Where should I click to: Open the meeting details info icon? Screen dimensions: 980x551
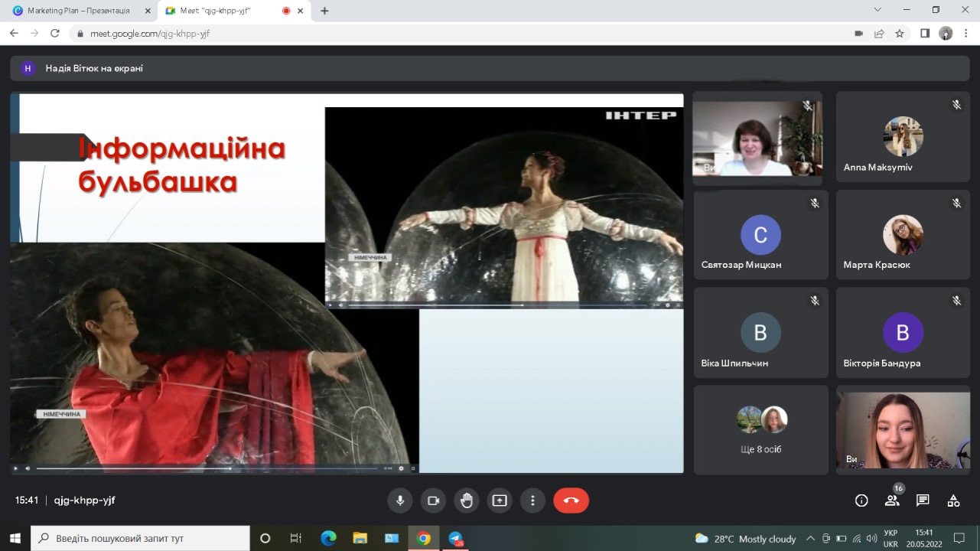(x=861, y=500)
